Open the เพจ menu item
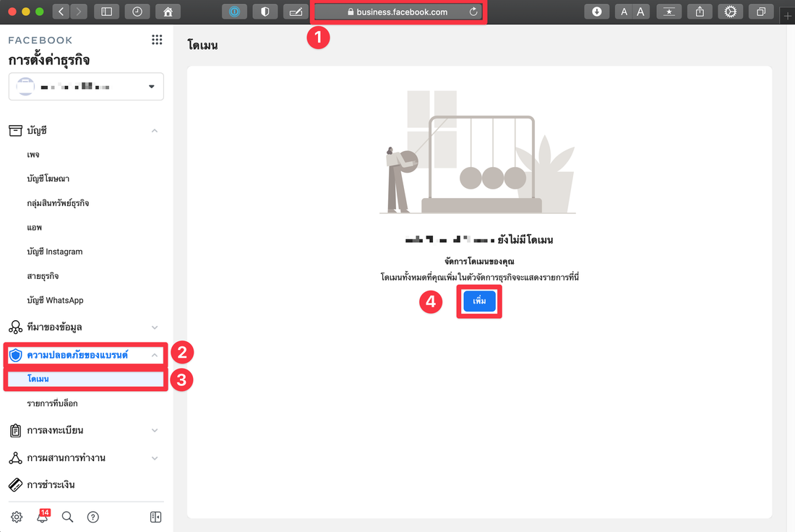The image size is (795, 532). tap(33, 155)
